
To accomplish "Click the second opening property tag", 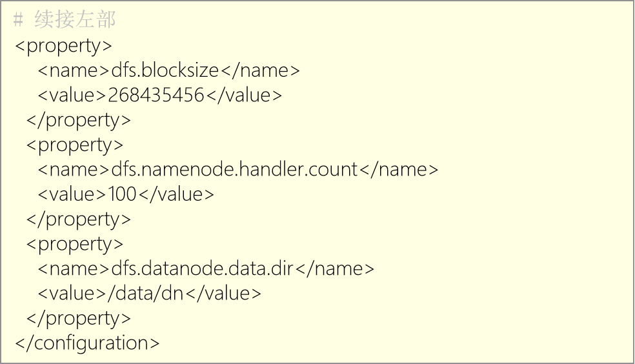I will coord(75,145).
